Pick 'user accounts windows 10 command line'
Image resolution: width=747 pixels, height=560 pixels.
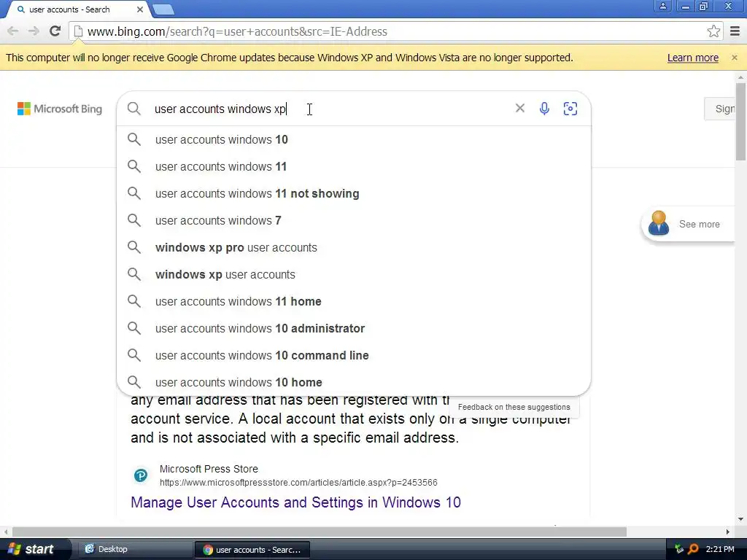(x=354, y=355)
